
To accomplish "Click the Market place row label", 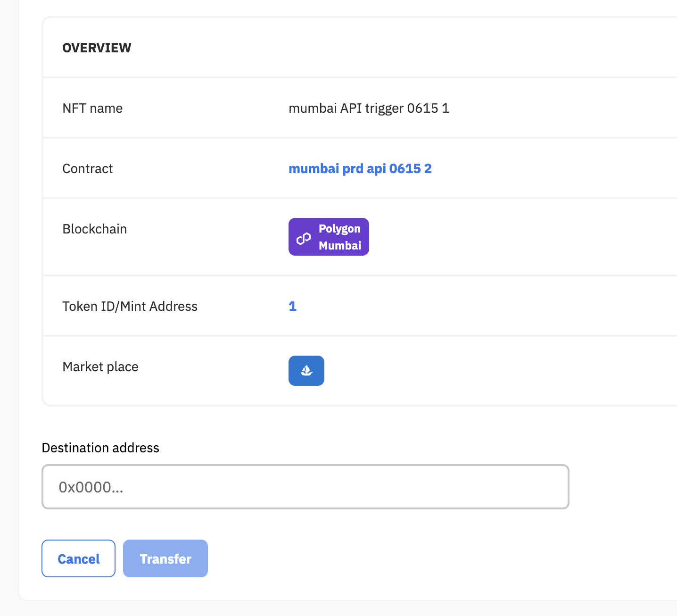I will click(x=100, y=367).
